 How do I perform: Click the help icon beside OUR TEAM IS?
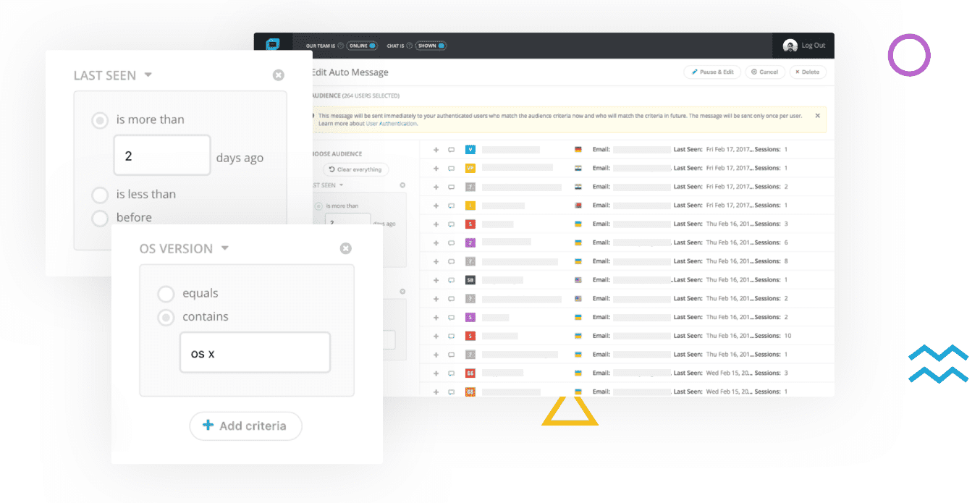click(341, 46)
